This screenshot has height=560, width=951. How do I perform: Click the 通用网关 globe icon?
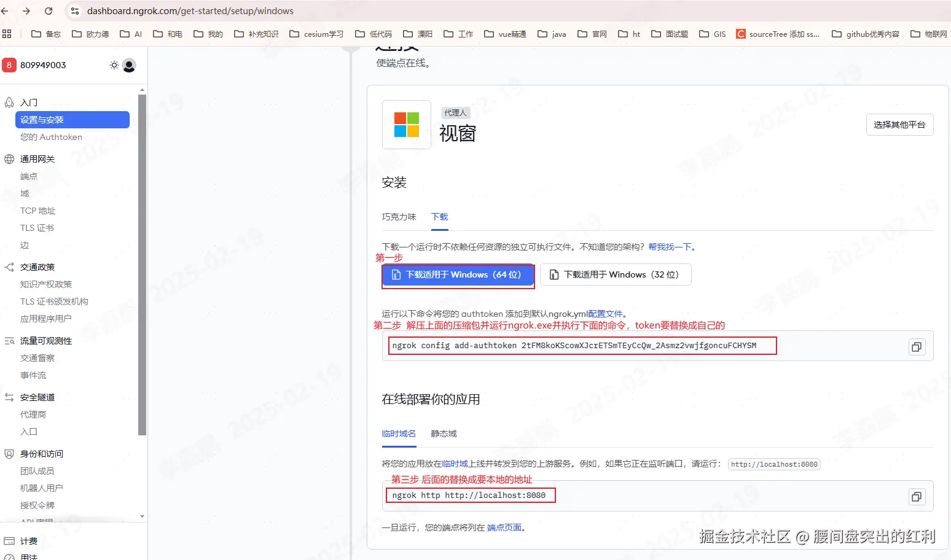[9, 159]
